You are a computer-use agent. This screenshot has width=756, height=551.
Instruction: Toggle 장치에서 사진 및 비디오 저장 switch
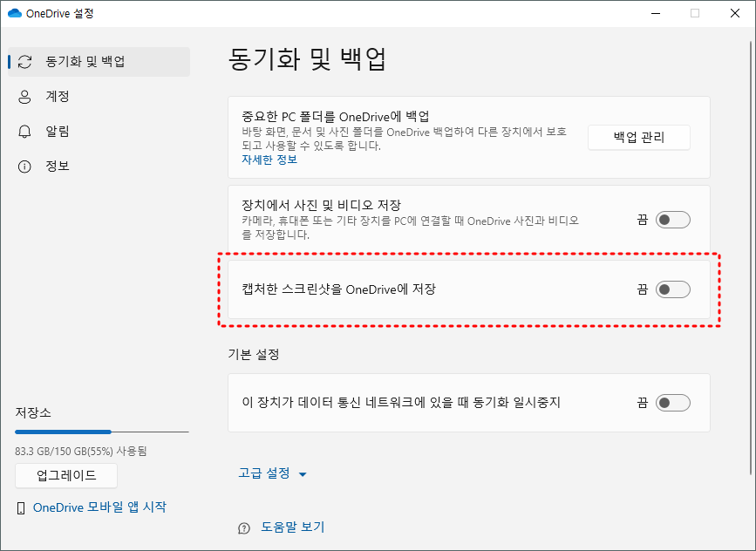(672, 220)
